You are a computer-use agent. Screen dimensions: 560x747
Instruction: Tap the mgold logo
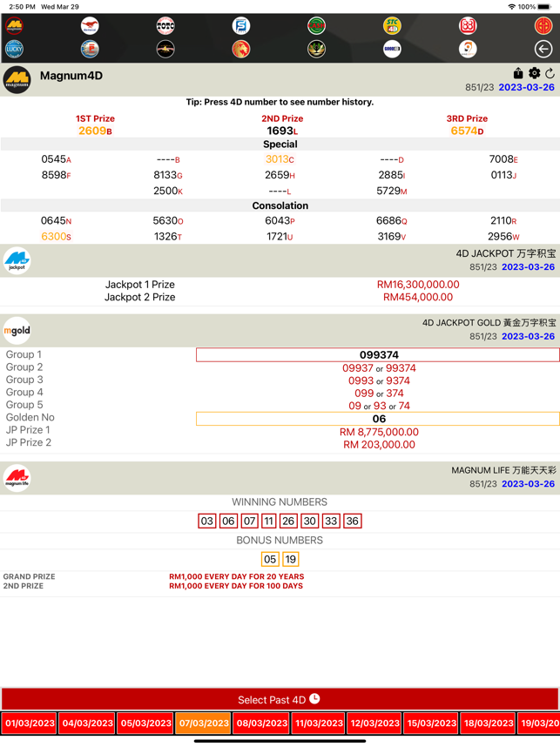(x=17, y=330)
